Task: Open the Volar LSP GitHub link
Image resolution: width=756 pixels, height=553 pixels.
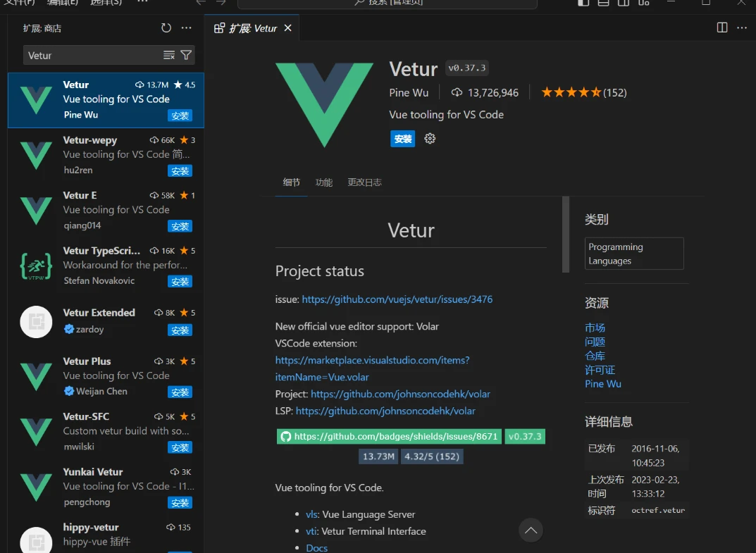Action: click(x=385, y=411)
